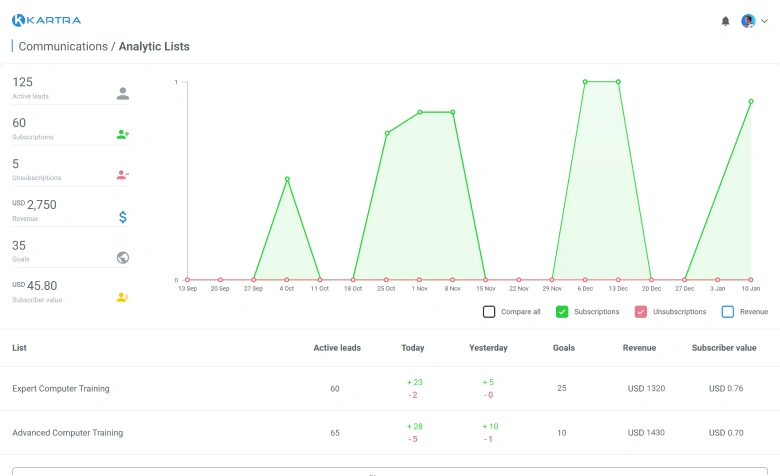Click the 6 Dec peak data point

pos(585,82)
